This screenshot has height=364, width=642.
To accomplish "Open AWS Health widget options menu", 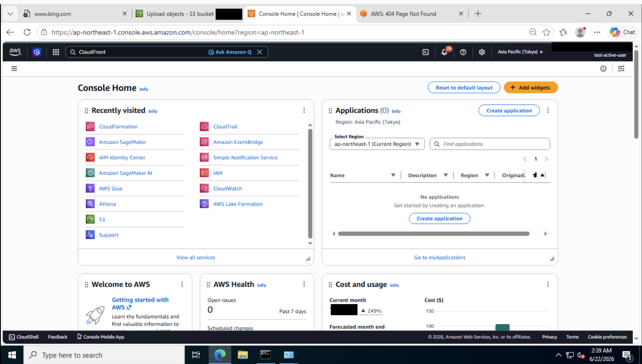I will pyautogui.click(x=304, y=284).
